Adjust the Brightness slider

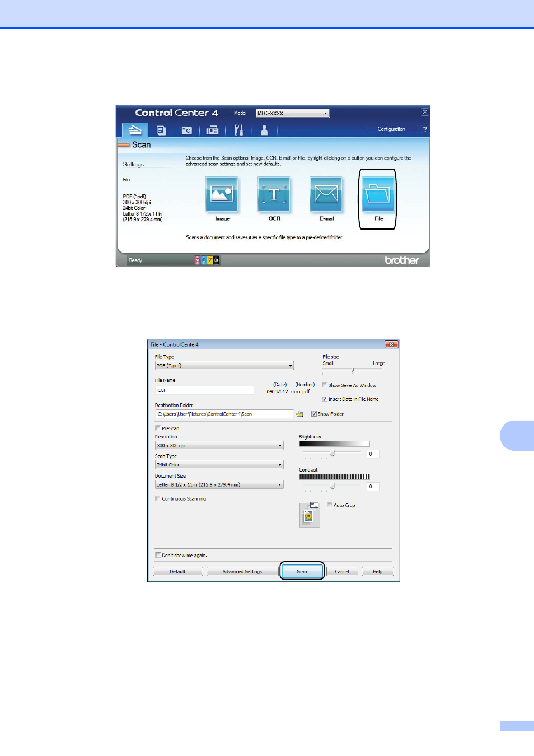pos(332,452)
